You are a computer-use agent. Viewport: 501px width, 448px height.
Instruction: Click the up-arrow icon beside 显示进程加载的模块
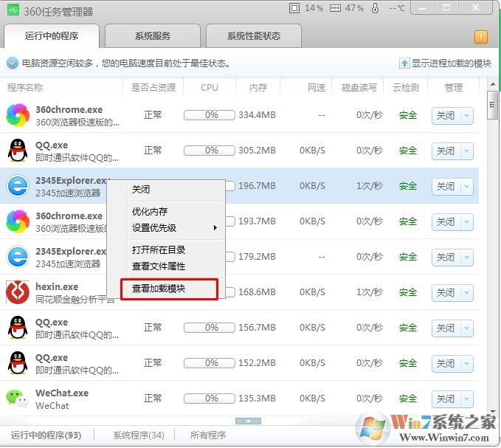(404, 63)
